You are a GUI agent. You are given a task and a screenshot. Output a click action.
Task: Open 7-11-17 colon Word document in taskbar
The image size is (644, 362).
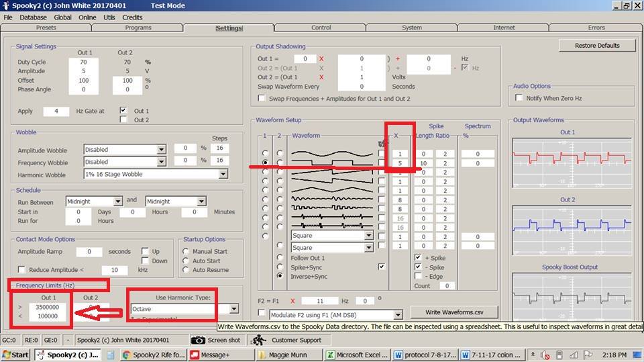tap(492, 355)
